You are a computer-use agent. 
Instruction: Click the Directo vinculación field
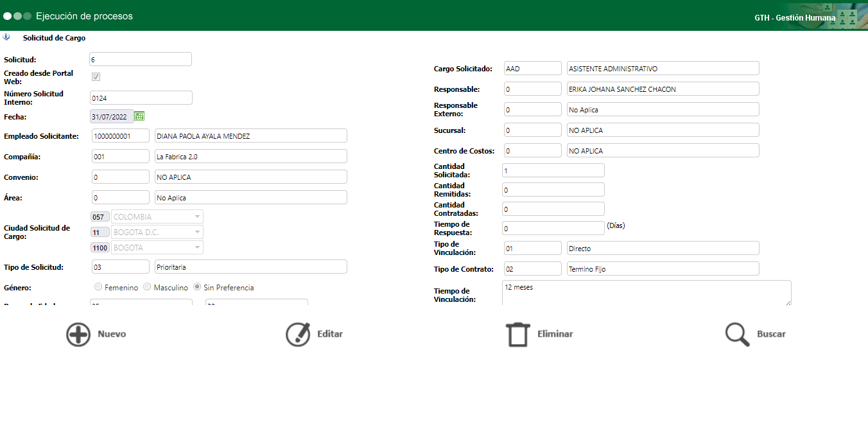(x=663, y=248)
